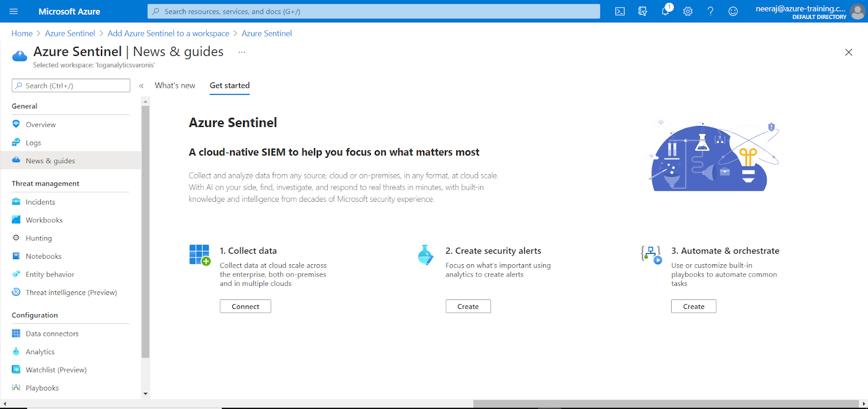Click the Incidents briefcase icon
The width and height of the screenshot is (868, 409).
point(16,202)
